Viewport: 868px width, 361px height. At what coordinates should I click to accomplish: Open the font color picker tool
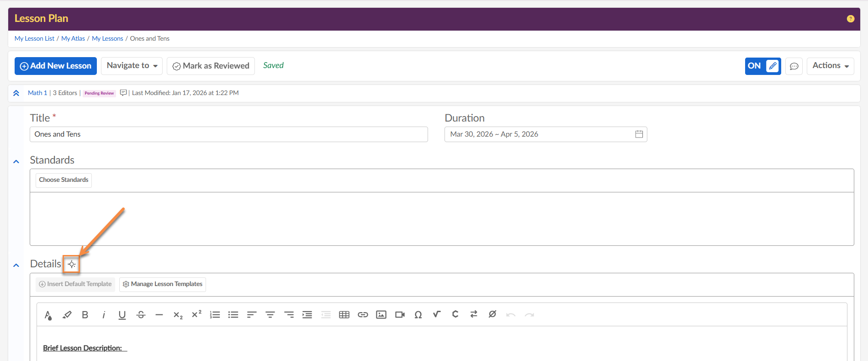48,314
